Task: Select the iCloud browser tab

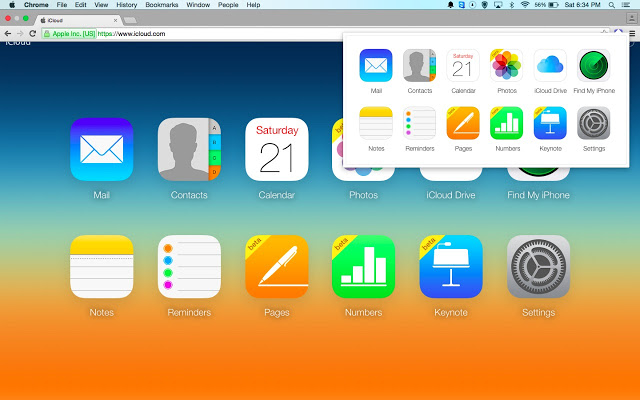Action: coord(78,20)
